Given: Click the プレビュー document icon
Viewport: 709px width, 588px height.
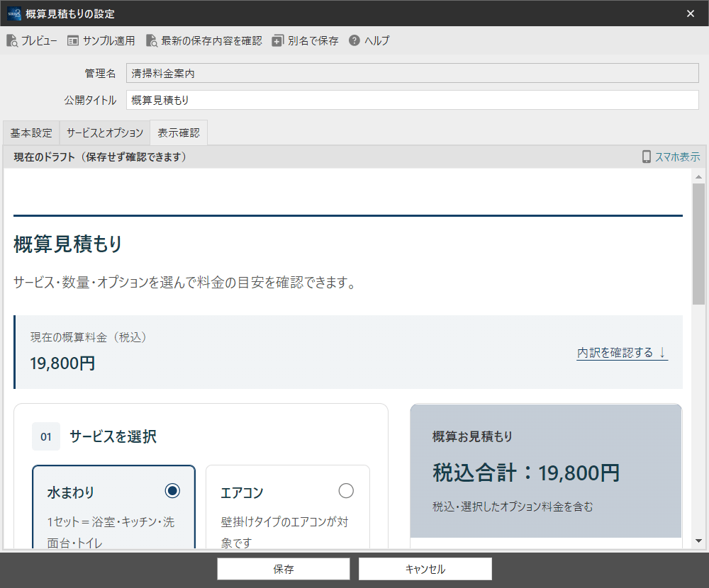Looking at the screenshot, I should pos(12,40).
